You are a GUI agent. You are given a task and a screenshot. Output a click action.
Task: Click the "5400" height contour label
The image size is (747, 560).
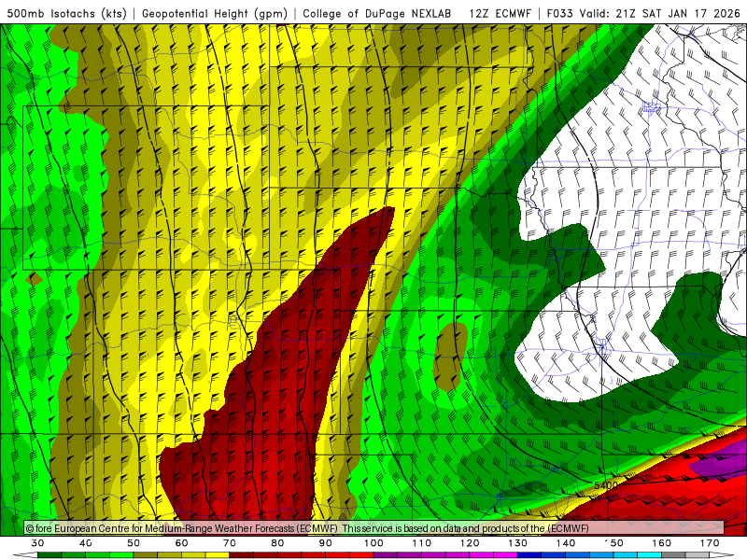click(605, 485)
